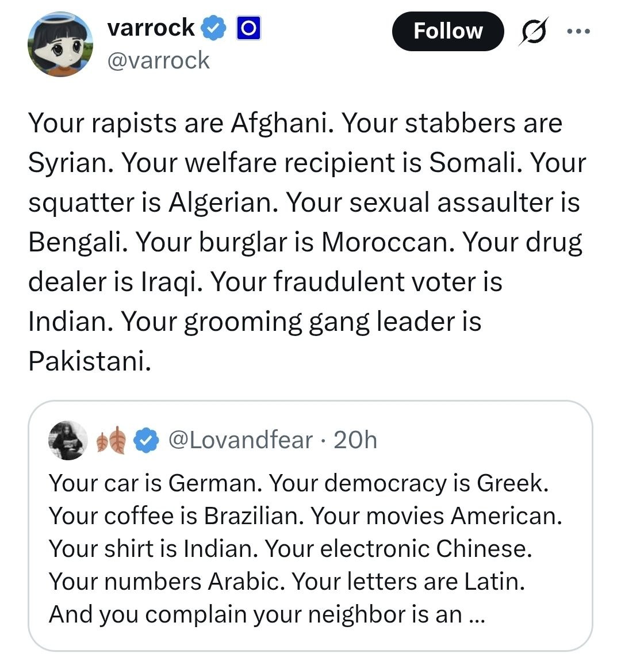
Task: Expand truncated quote text via trailing ellipsis
Action: coord(477,615)
